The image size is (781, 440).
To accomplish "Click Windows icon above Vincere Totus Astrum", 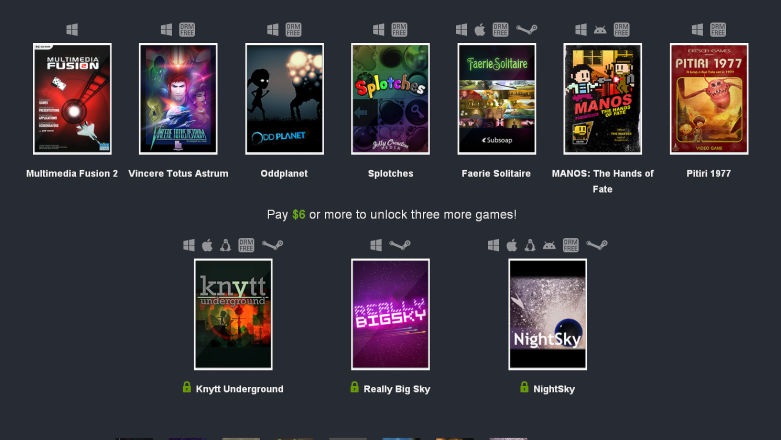I will 166,30.
